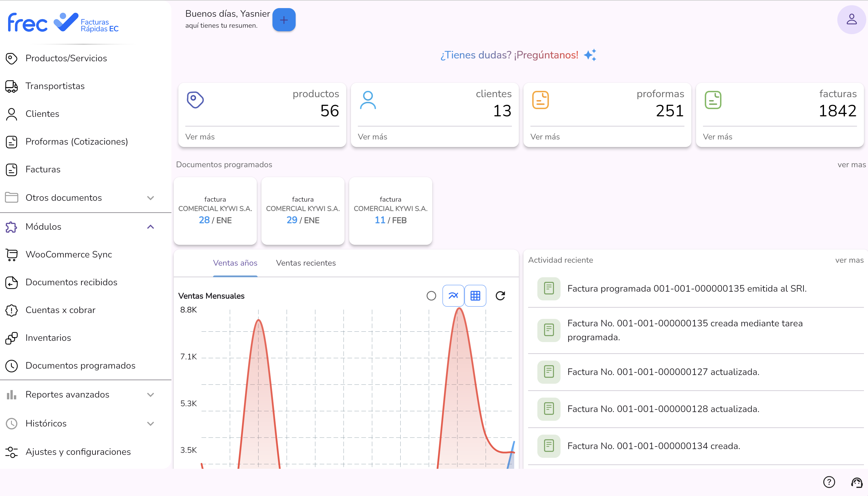Click the facturas count 1842
Screen dimensions: 868x496
(837, 111)
